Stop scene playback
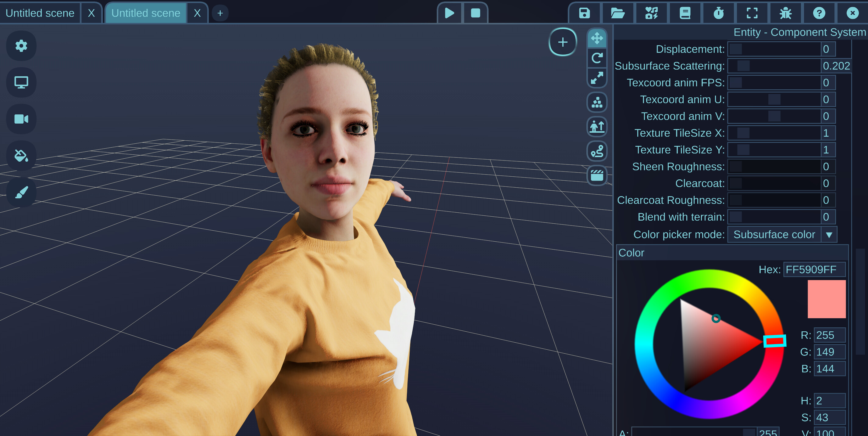This screenshot has width=868, height=436. click(475, 13)
